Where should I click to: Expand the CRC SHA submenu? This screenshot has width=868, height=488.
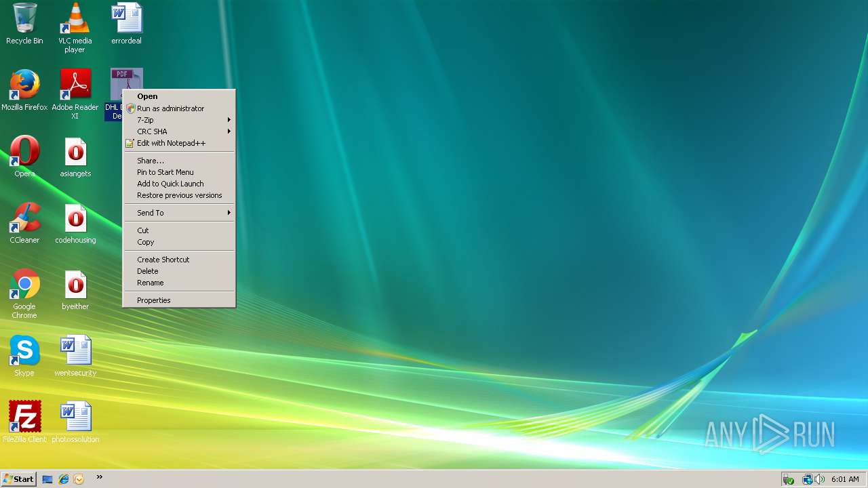coord(179,131)
